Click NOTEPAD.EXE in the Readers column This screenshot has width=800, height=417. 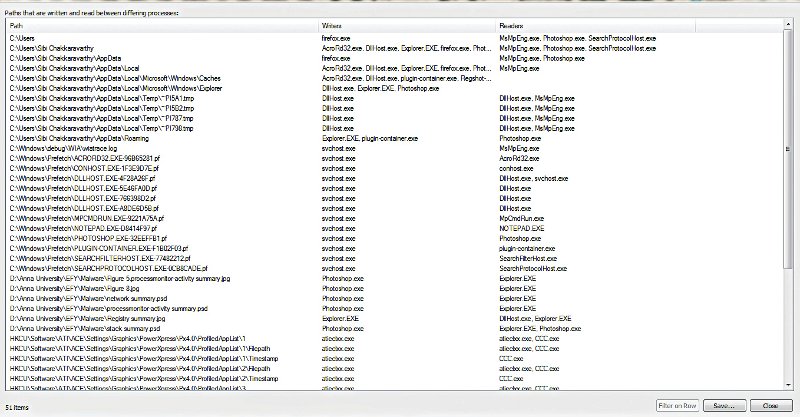[x=521, y=229]
